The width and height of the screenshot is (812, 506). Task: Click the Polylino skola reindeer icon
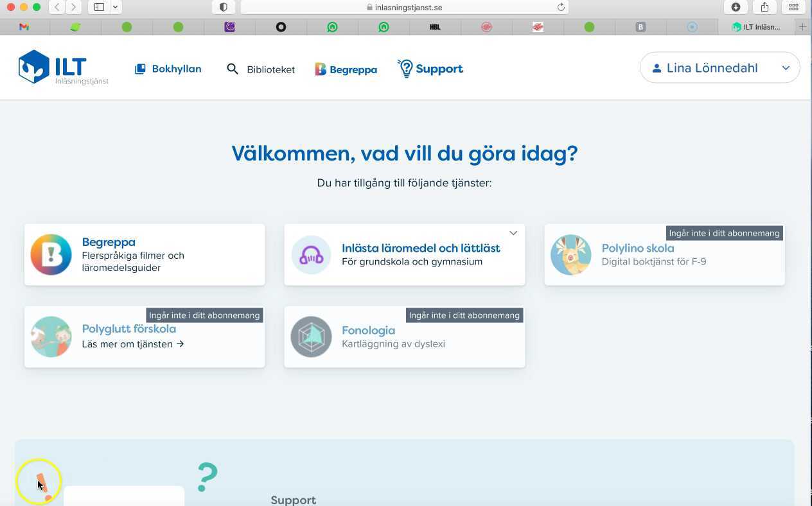pos(570,254)
